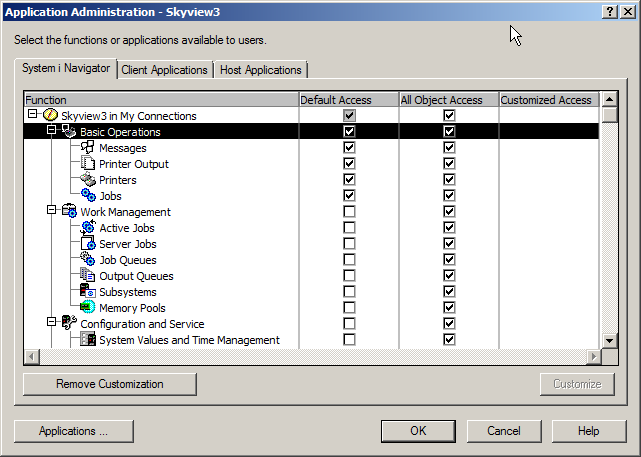
Task: Select the System Values and Time Management label
Action: click(189, 340)
